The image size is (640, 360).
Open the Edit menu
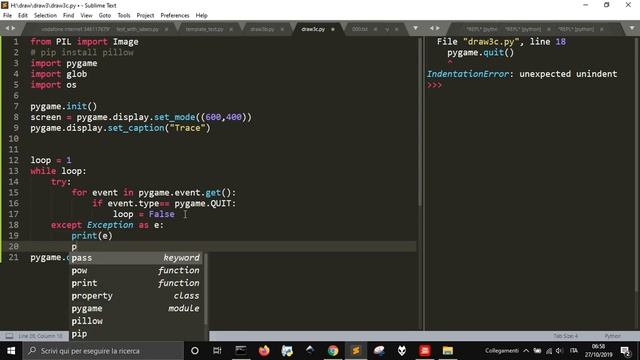point(23,15)
